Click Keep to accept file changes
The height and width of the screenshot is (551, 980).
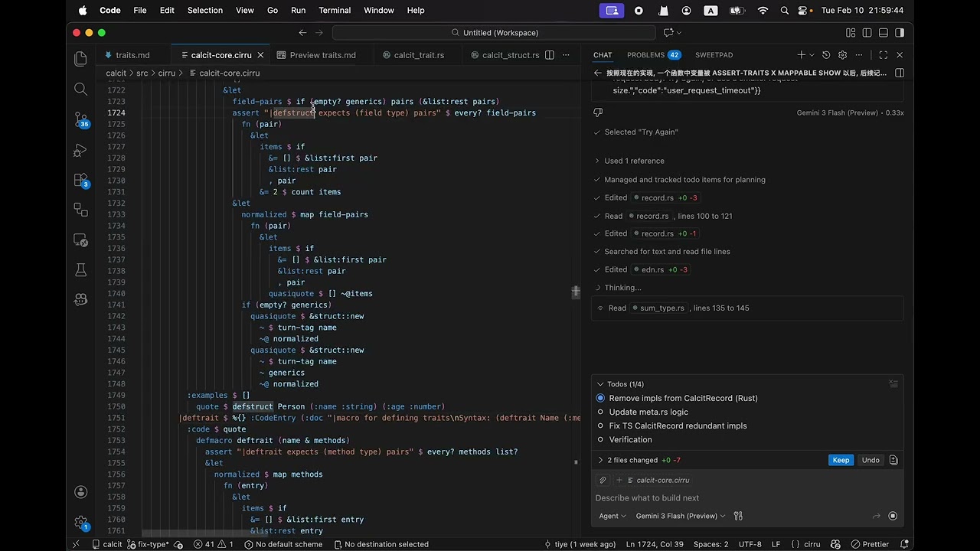841,460
